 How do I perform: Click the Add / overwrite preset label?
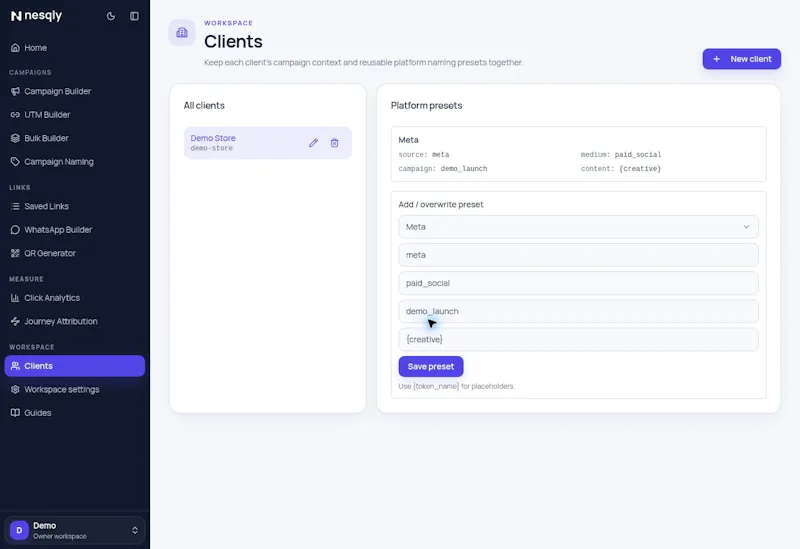click(441, 205)
